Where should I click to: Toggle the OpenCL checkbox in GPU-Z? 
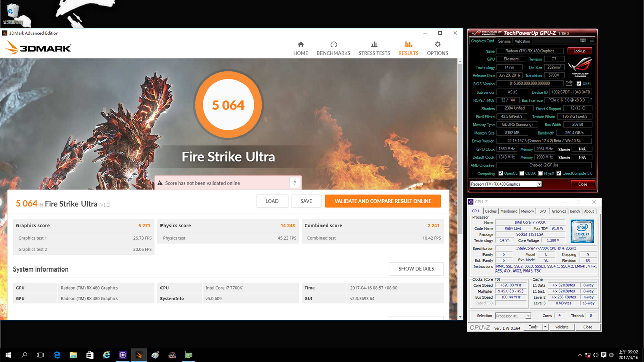[x=501, y=173]
